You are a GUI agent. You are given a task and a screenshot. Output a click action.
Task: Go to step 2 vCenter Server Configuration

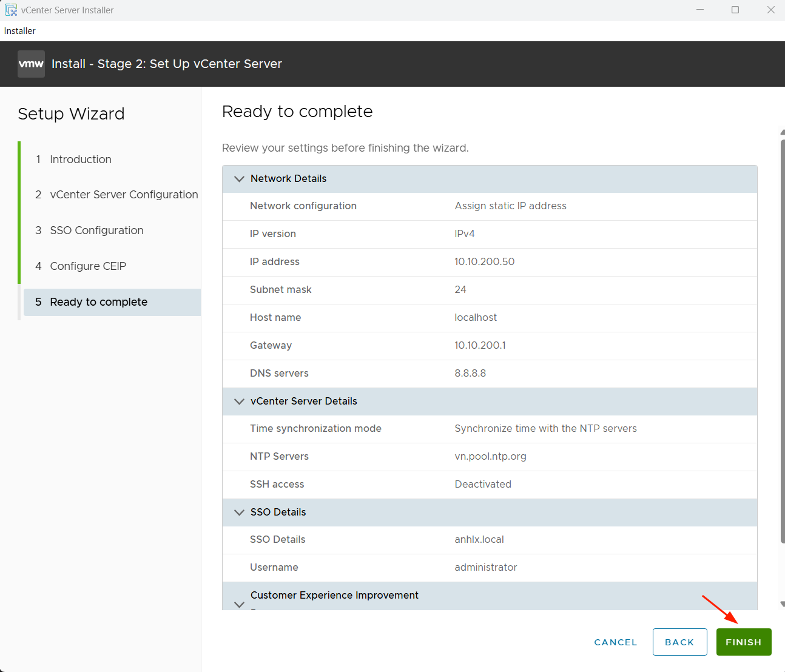click(116, 195)
